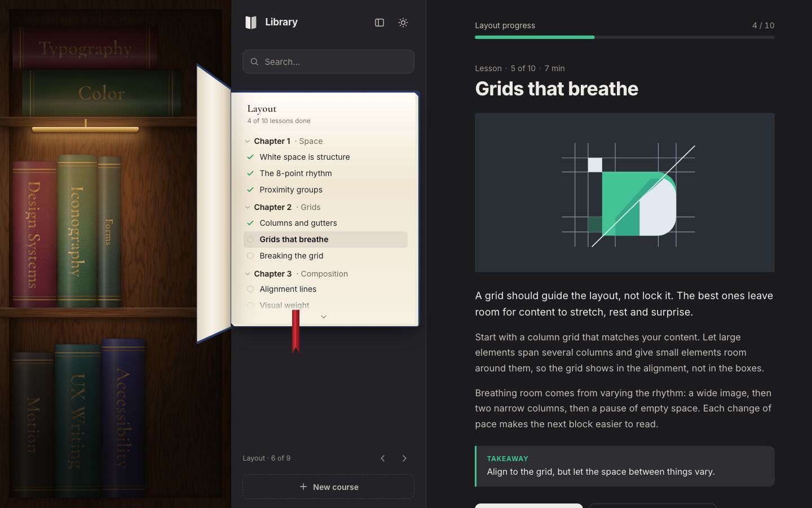
Task: Focus the Search input field
Action: pyautogui.click(x=328, y=62)
